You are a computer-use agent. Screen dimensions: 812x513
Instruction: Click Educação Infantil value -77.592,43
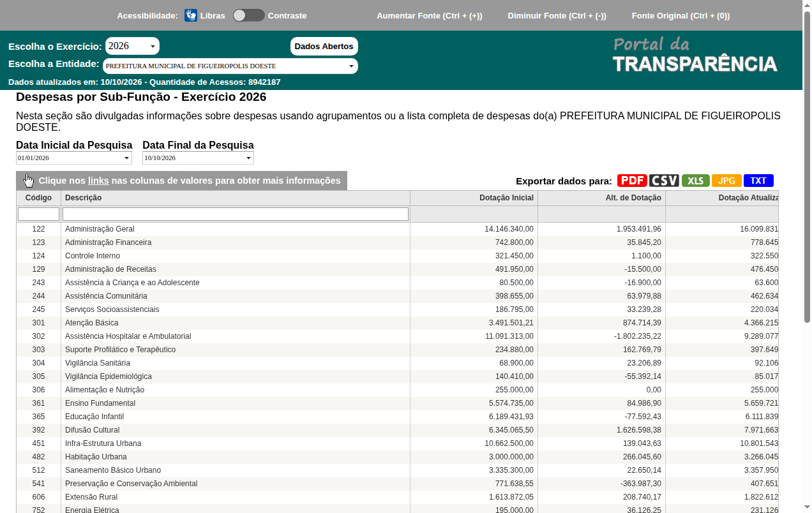[643, 417]
